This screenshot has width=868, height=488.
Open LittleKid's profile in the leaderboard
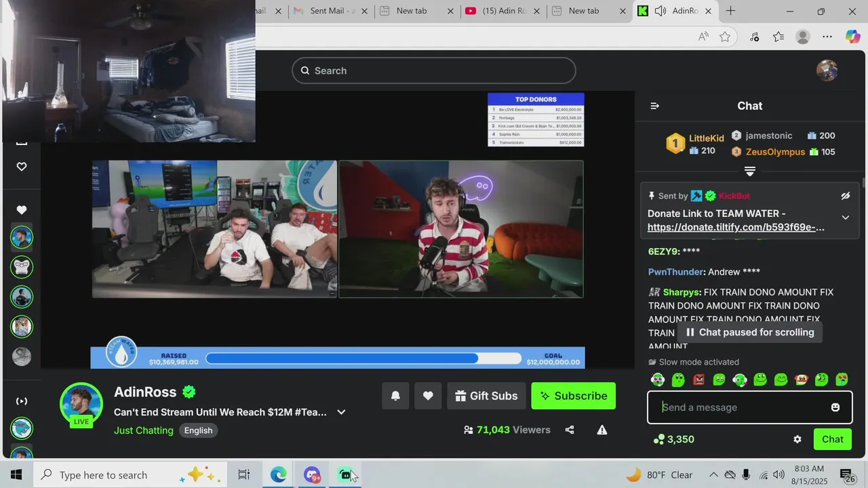tap(706, 138)
